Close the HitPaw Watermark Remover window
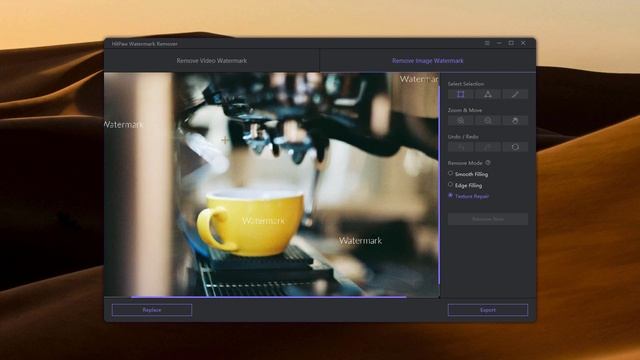Viewport: 640px width, 360px height. tap(523, 43)
